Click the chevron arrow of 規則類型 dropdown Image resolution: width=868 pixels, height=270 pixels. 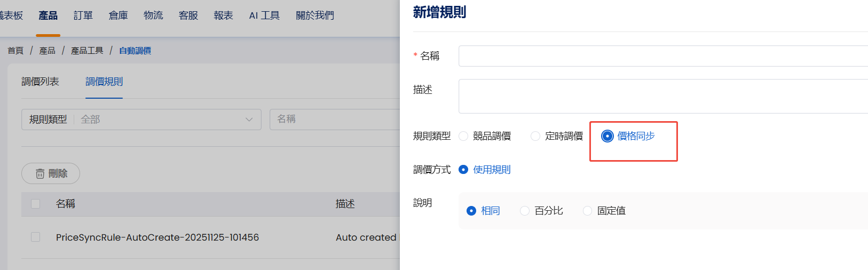249,120
